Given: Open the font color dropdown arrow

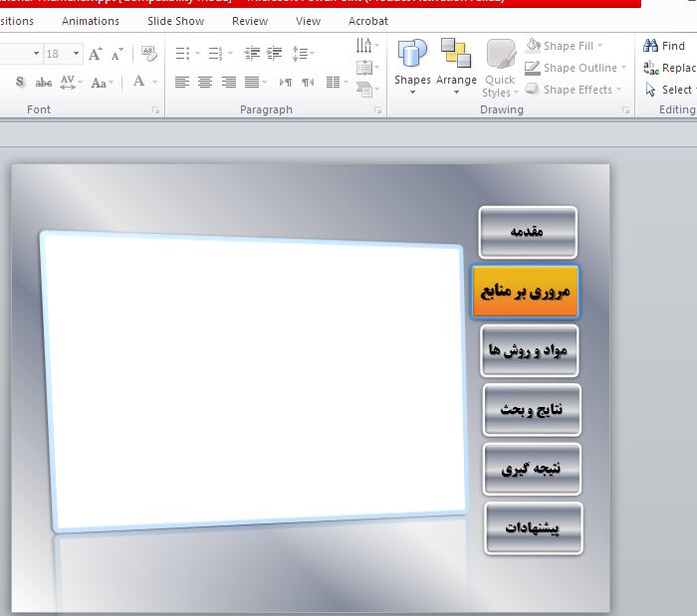Looking at the screenshot, I should coord(154,83).
